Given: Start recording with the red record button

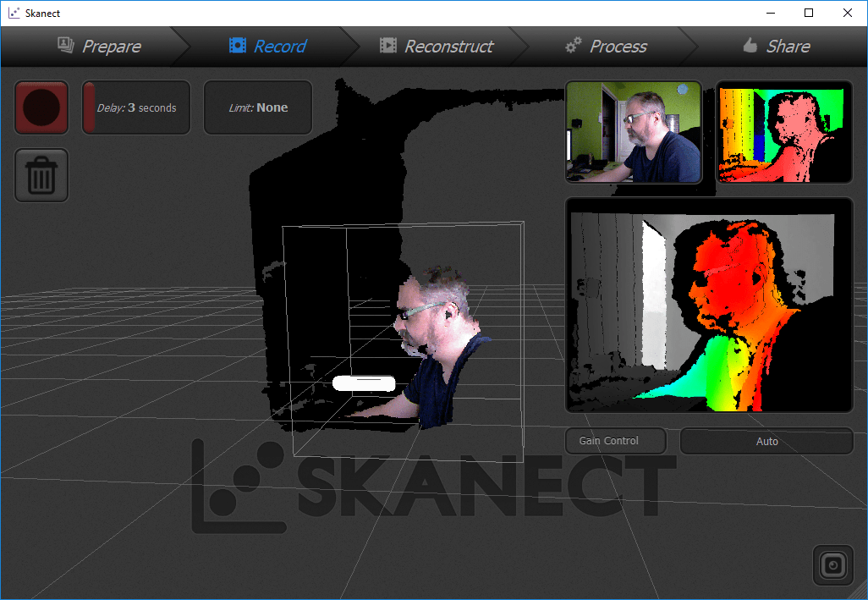Looking at the screenshot, I should (x=41, y=107).
